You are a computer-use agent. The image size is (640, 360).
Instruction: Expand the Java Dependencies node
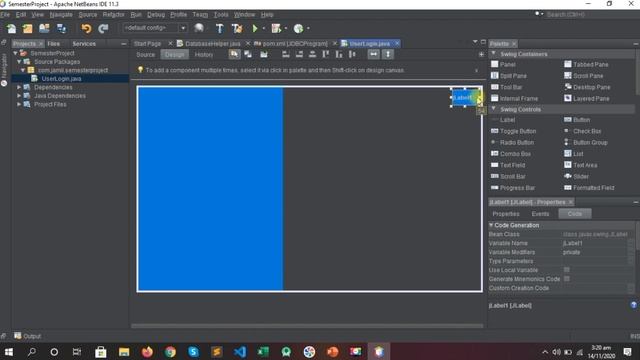[x=19, y=96]
